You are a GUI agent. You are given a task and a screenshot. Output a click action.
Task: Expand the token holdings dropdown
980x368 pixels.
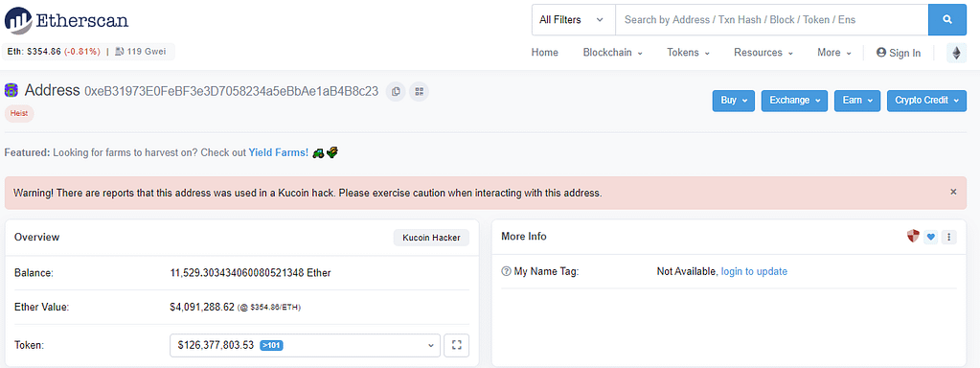tap(305, 345)
